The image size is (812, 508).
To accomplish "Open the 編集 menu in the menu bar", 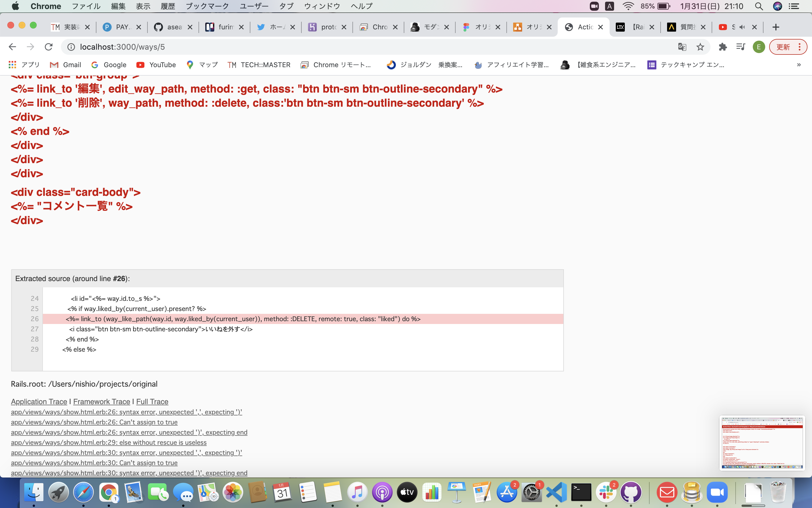I will pos(118,6).
